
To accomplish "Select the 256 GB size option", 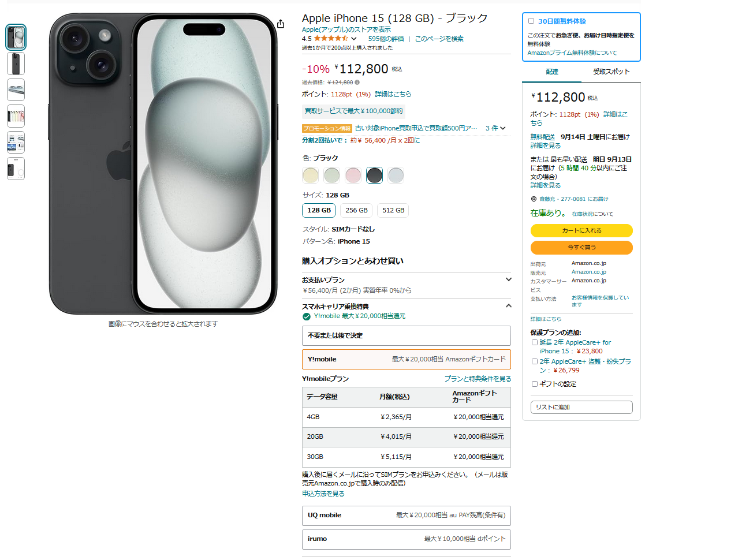I will (x=357, y=210).
